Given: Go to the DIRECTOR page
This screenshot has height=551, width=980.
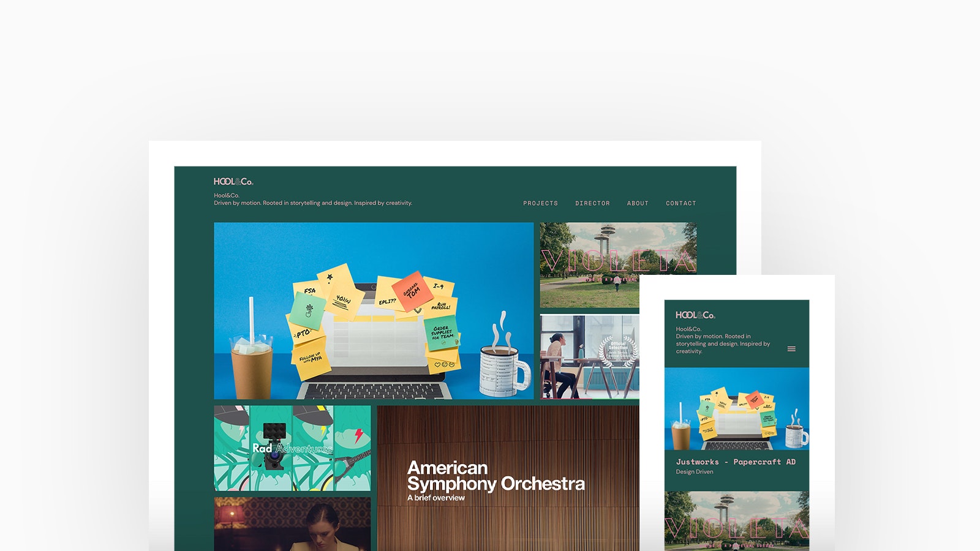Looking at the screenshot, I should pos(592,203).
